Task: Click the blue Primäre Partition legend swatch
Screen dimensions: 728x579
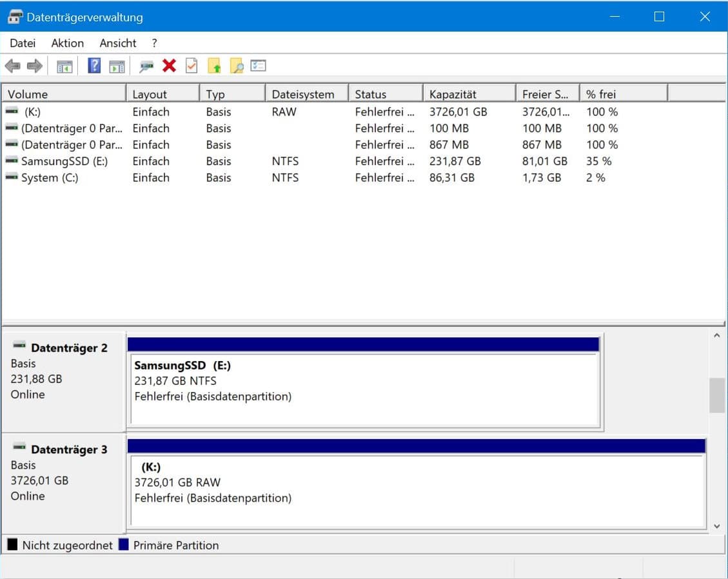Action: tap(124, 544)
